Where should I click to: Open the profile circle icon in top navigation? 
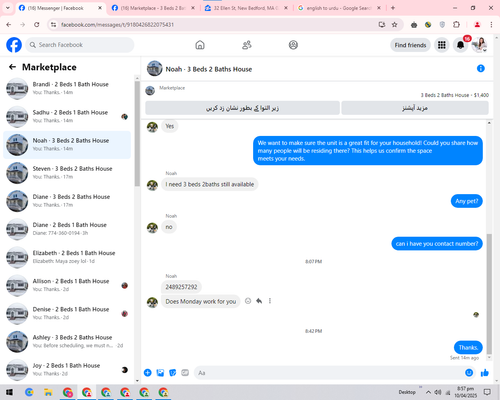tap(293, 45)
